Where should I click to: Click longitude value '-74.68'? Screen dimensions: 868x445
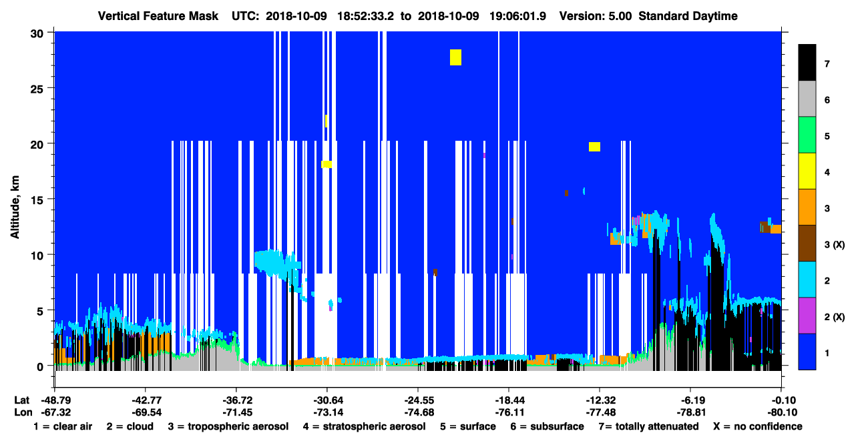[418, 412]
